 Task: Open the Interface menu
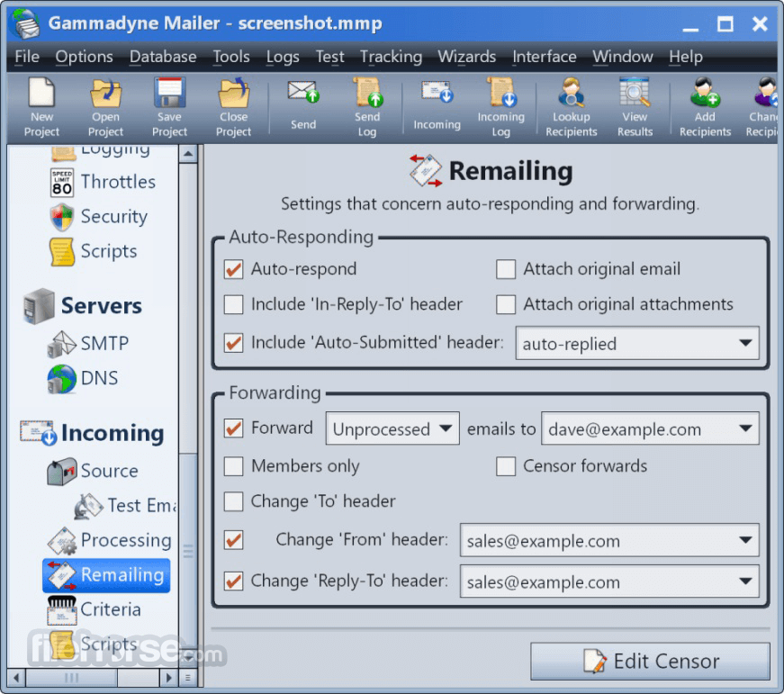pyautogui.click(x=545, y=57)
